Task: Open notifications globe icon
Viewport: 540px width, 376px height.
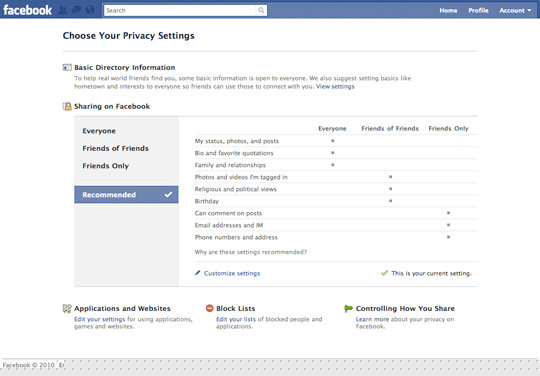Action: tap(90, 10)
